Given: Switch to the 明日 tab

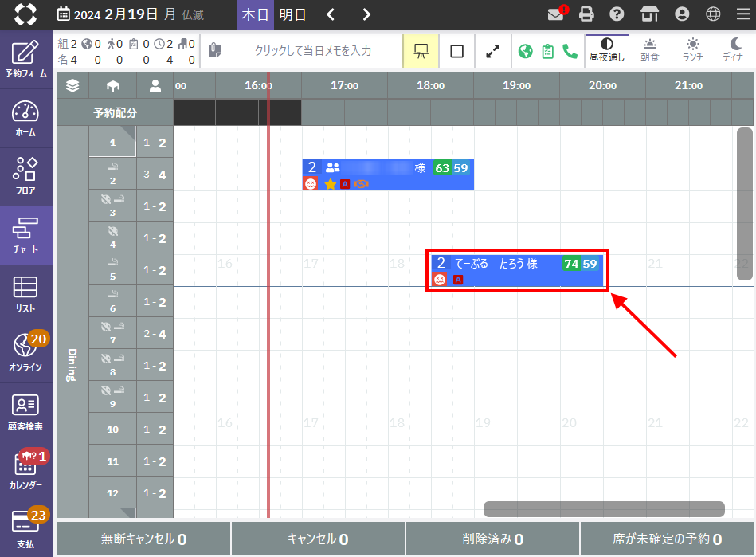Looking at the screenshot, I should click(292, 14).
